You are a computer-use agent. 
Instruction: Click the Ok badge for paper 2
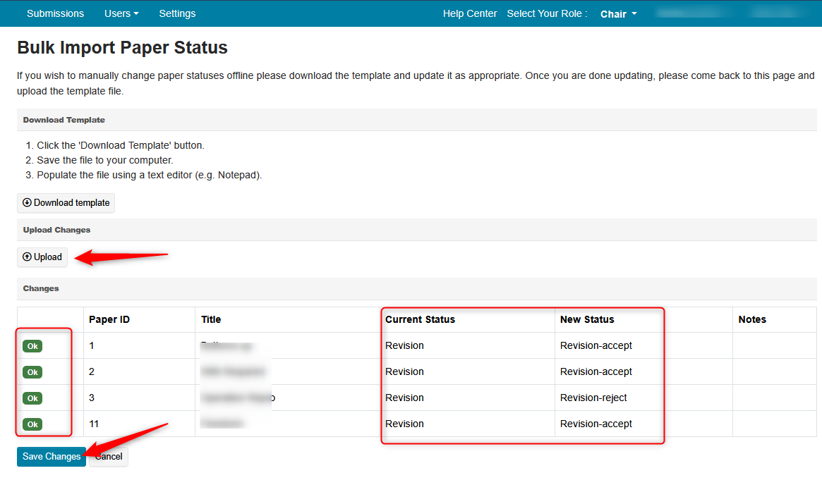(32, 372)
